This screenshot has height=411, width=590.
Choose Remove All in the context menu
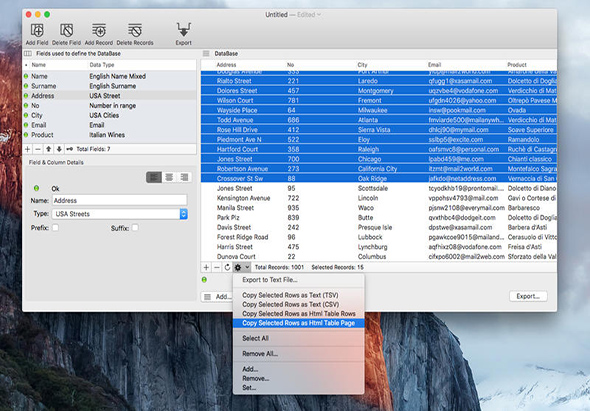(299, 354)
